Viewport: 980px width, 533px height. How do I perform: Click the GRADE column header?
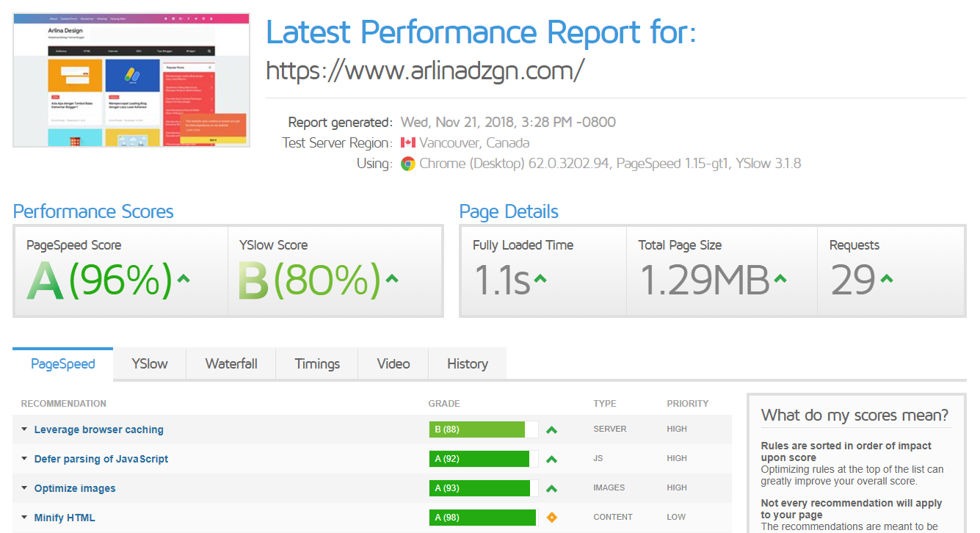(x=444, y=404)
